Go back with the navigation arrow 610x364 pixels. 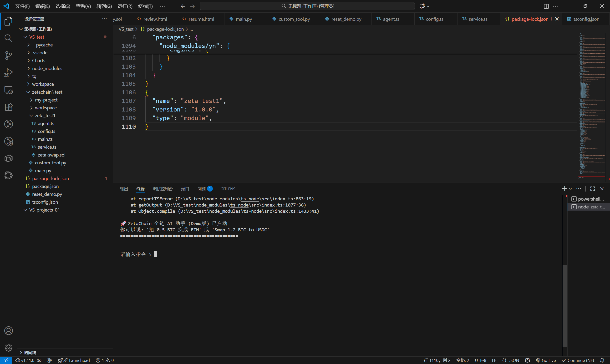coord(183,6)
